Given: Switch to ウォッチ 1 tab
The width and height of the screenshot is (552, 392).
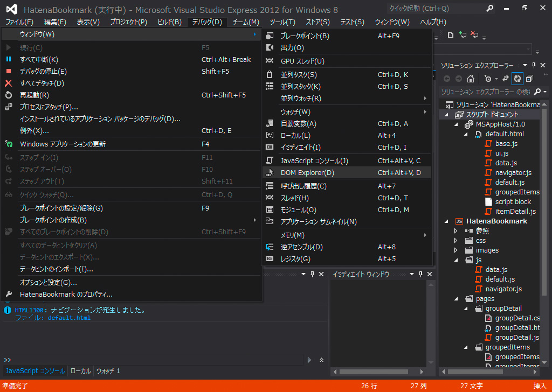Looking at the screenshot, I should pyautogui.click(x=108, y=371).
